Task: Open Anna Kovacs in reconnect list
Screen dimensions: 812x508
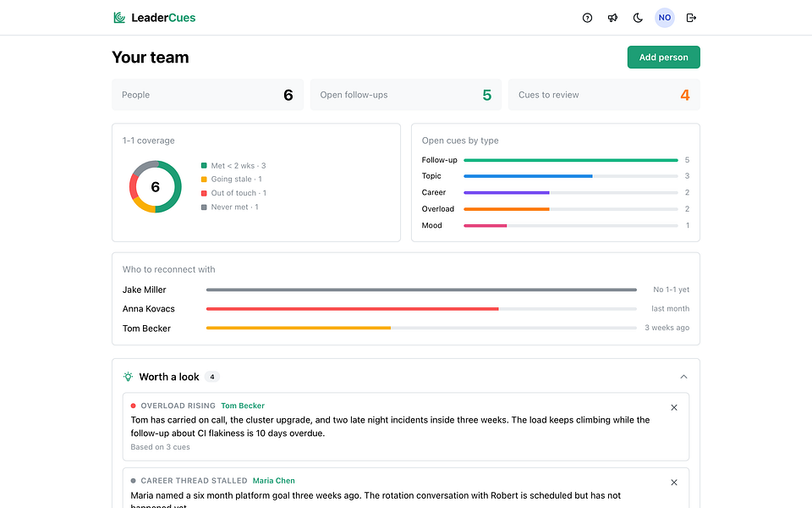Action: coord(149,309)
